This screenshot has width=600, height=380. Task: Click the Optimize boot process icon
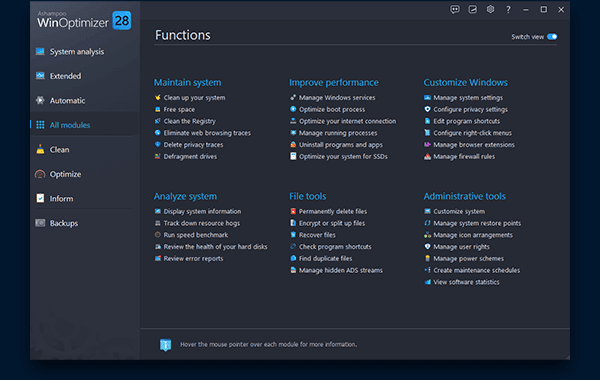[293, 109]
